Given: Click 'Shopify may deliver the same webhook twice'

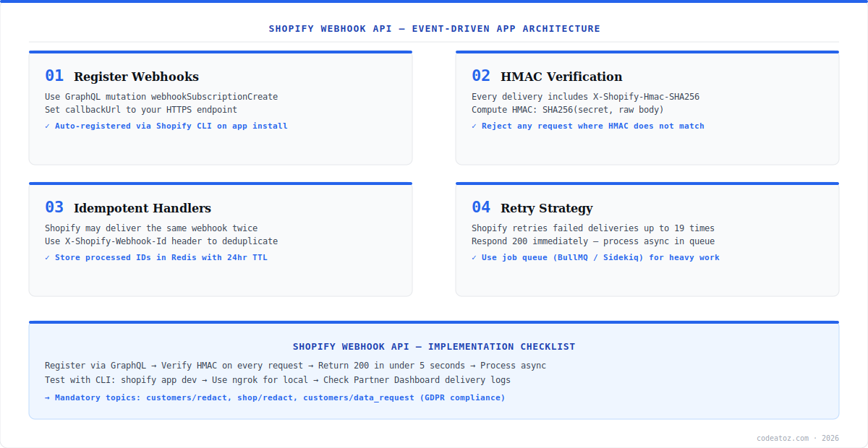Looking at the screenshot, I should coord(151,228).
